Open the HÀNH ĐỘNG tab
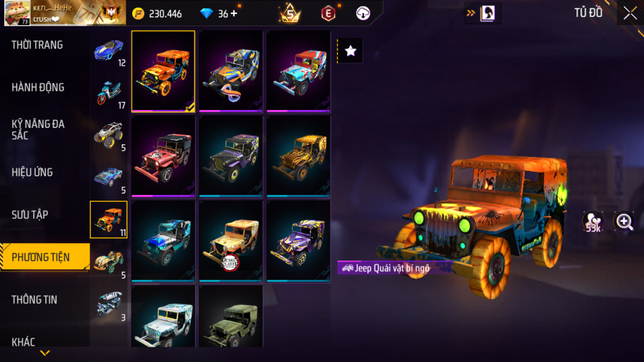 [x=38, y=87]
